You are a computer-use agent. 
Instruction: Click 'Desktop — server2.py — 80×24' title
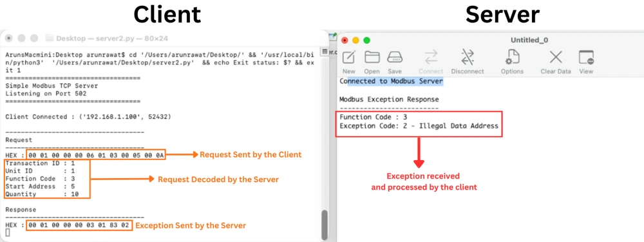(x=112, y=38)
